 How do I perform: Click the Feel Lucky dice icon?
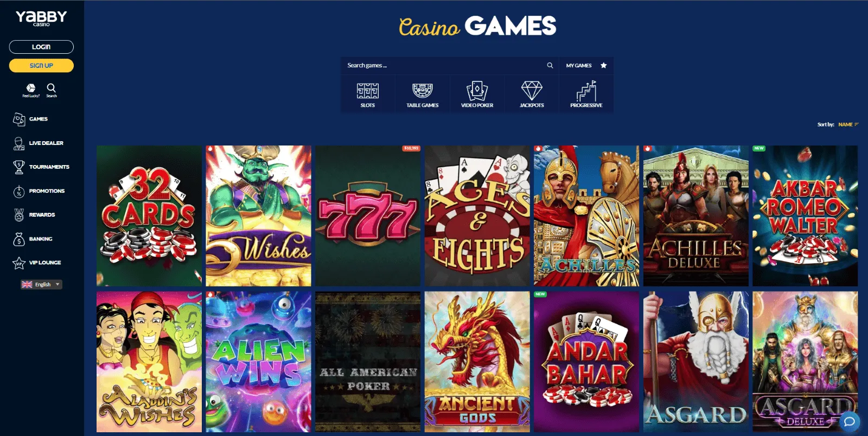click(31, 88)
